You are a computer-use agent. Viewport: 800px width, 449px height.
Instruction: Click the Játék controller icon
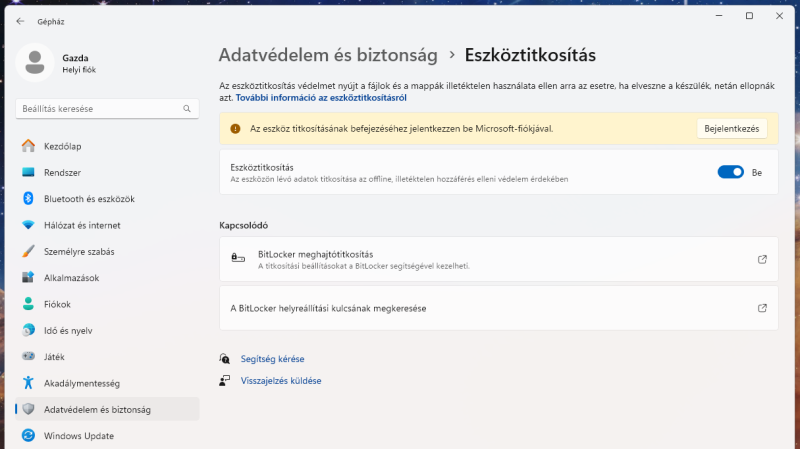[x=29, y=356]
